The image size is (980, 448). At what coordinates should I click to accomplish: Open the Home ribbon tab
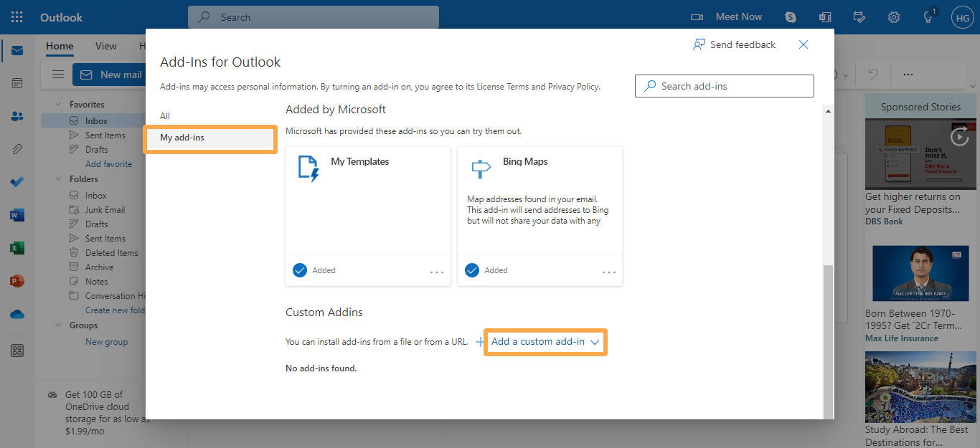pos(60,47)
